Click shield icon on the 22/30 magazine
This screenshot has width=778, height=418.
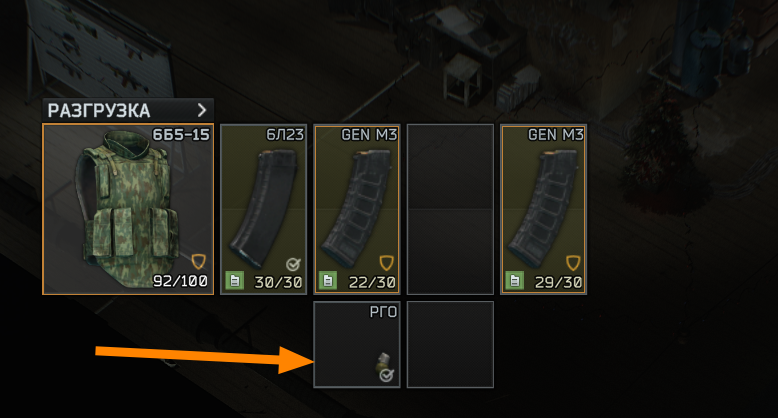[x=387, y=263]
